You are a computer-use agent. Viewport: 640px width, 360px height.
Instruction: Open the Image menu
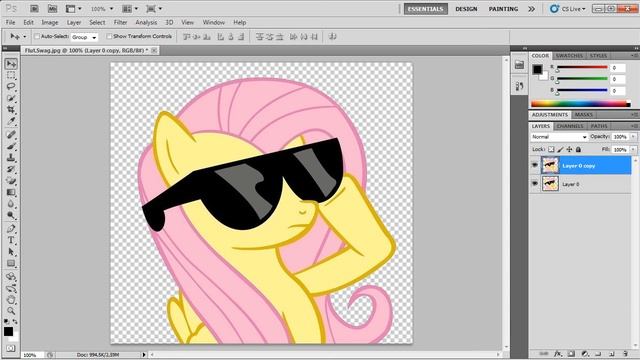pos(50,22)
